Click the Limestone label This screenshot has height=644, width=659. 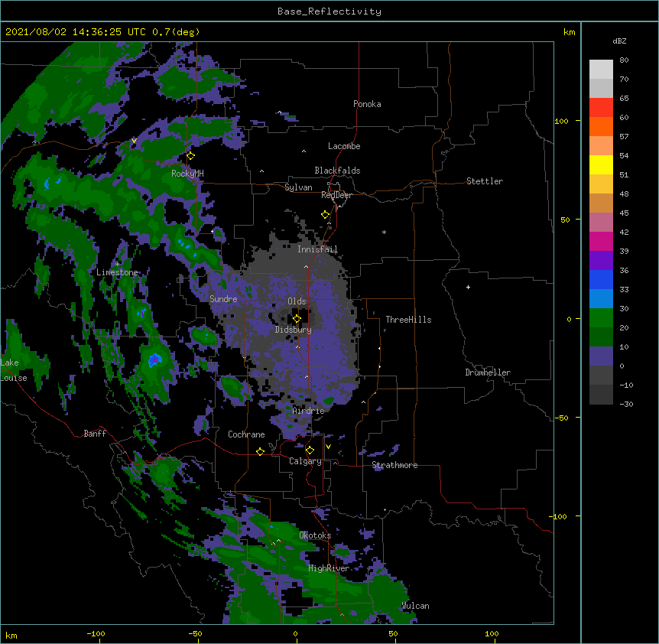click(117, 272)
